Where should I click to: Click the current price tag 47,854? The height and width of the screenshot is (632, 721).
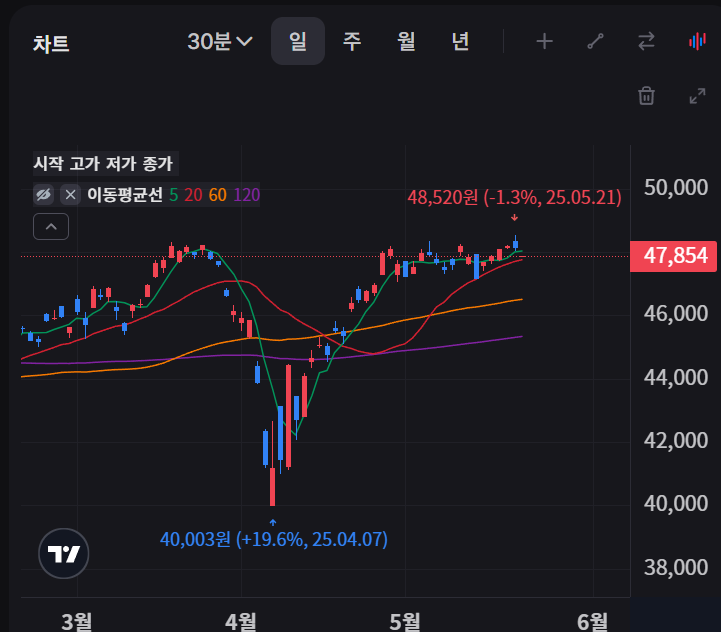(x=674, y=256)
